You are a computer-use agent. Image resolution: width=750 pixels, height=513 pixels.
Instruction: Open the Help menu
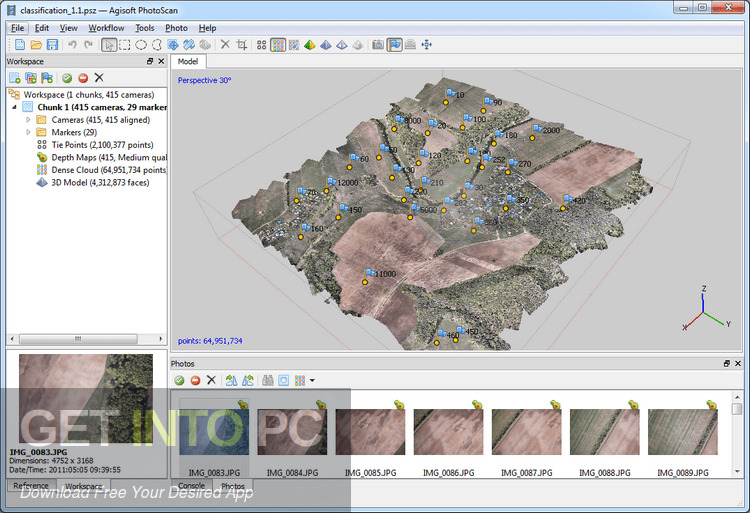(207, 28)
